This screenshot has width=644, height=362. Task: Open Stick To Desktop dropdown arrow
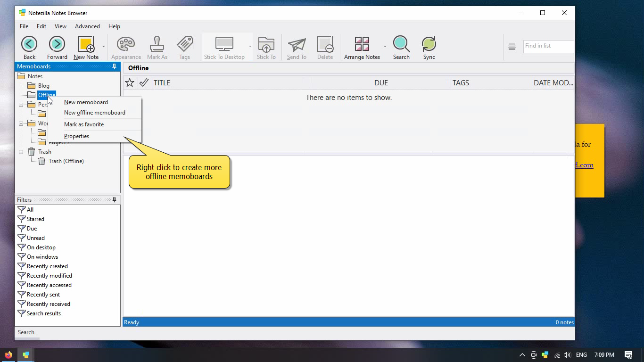pyautogui.click(x=250, y=46)
